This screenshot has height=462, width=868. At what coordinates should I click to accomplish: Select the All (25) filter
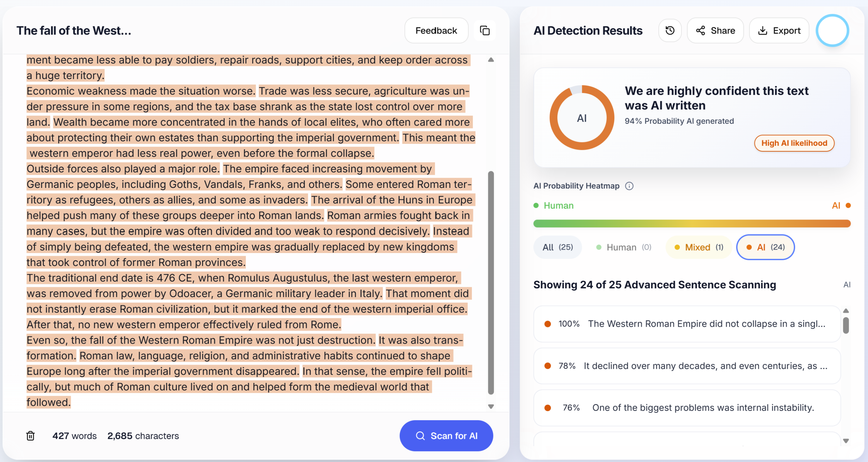tap(558, 247)
